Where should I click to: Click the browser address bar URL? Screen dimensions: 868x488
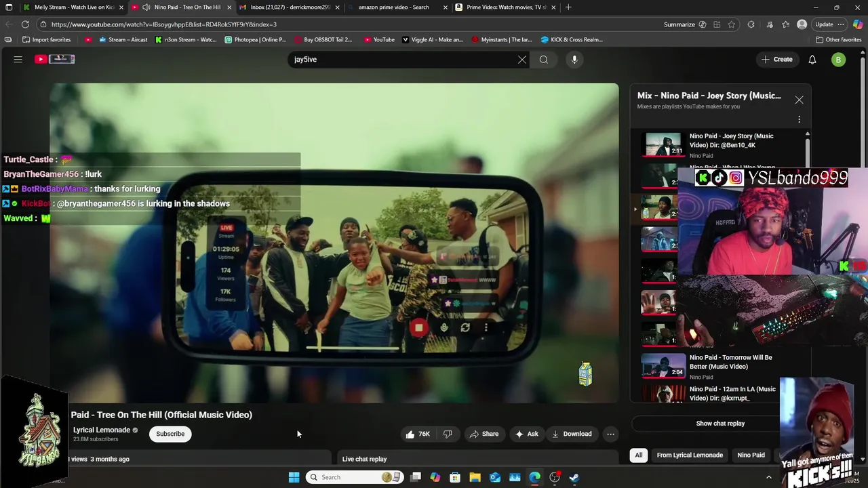[163, 24]
